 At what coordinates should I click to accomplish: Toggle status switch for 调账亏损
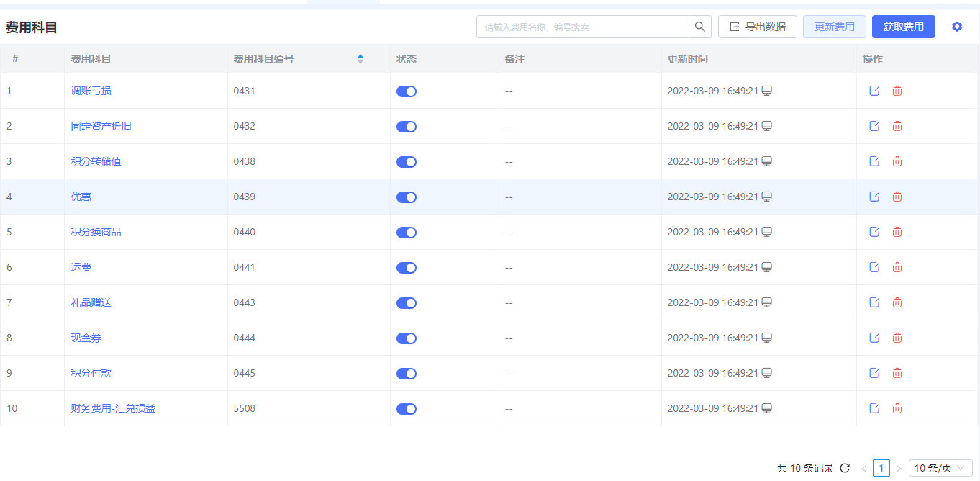407,91
